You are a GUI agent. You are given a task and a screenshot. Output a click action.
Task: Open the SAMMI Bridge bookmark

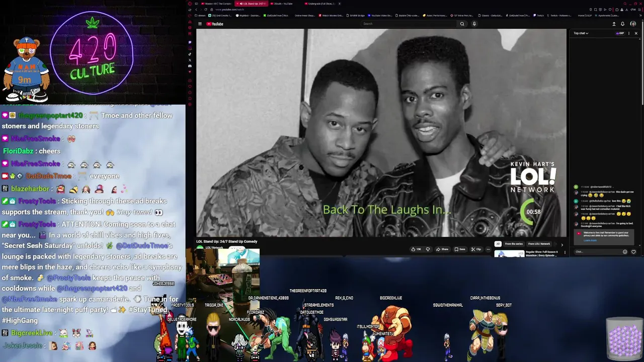point(355,16)
